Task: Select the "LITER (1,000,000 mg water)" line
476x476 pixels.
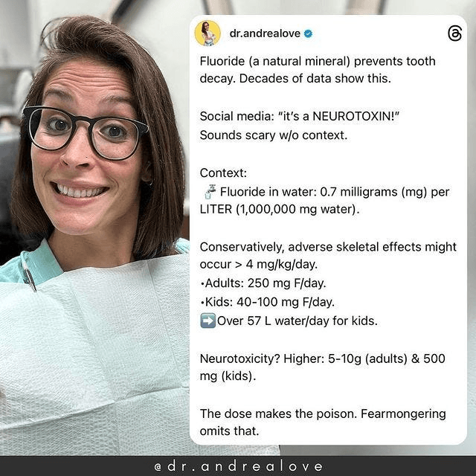Action: [x=279, y=210]
